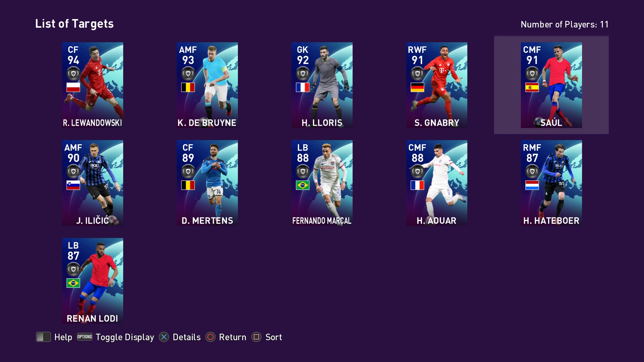Screen dimensions: 644x362
Task: Select the R. Lewandowski player card
Action: click(x=92, y=85)
